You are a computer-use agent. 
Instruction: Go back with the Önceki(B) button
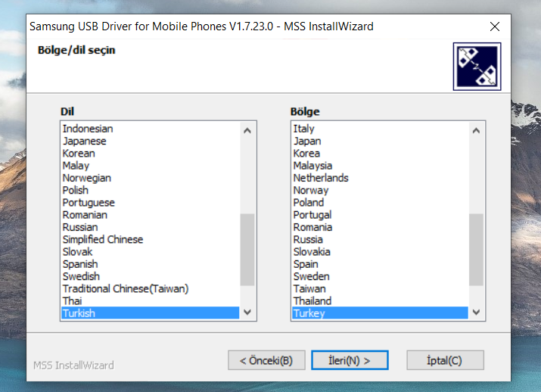tap(266, 360)
